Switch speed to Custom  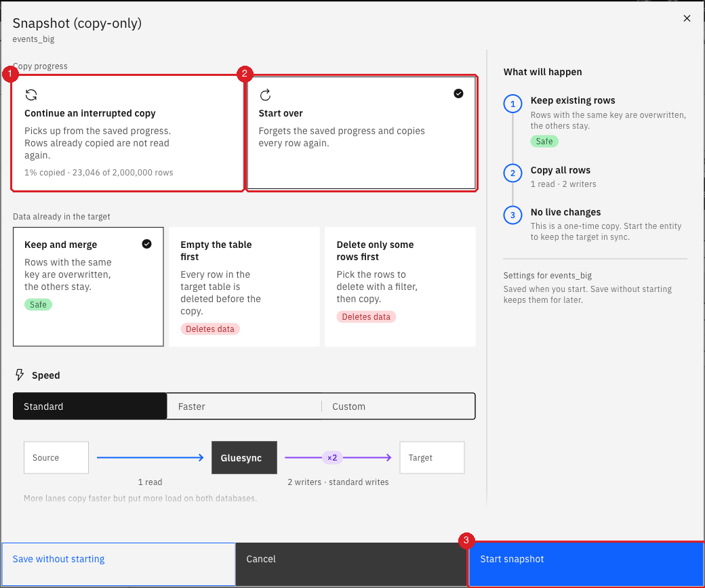(x=399, y=406)
